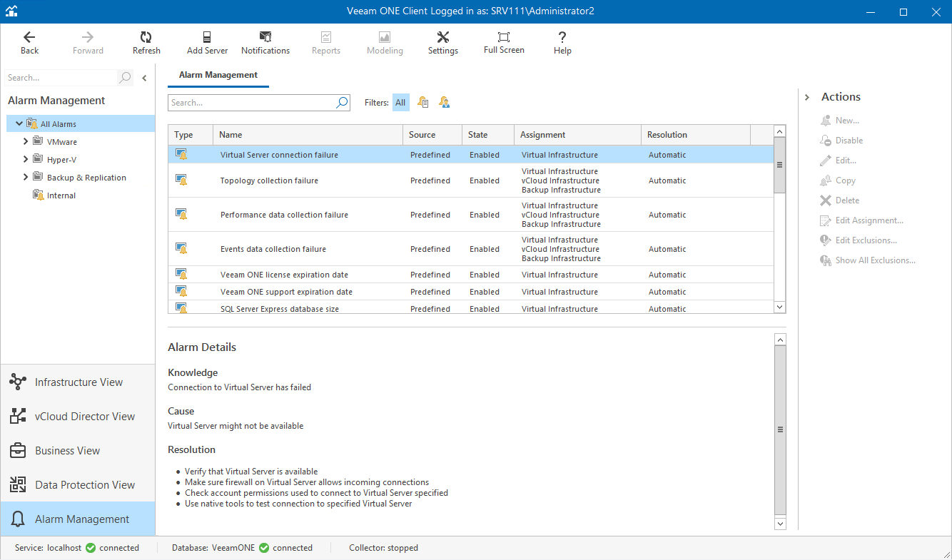Expand the Backup & Replication node
Viewport: 952px width, 560px height.
[26, 177]
